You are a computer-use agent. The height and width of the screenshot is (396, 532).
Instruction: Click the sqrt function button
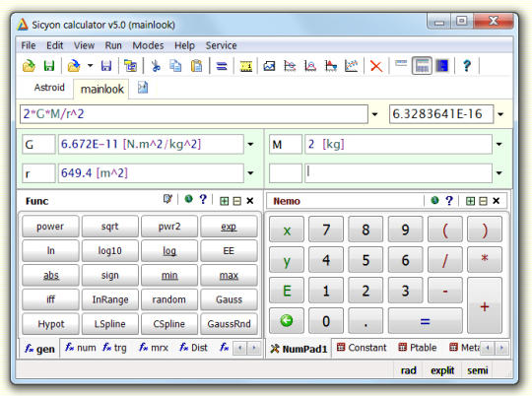click(x=110, y=226)
